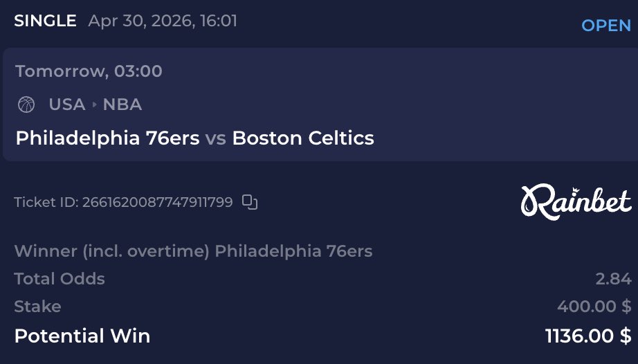638x364 pixels.
Task: Click the Boston Celtics team name
Action: tap(303, 138)
